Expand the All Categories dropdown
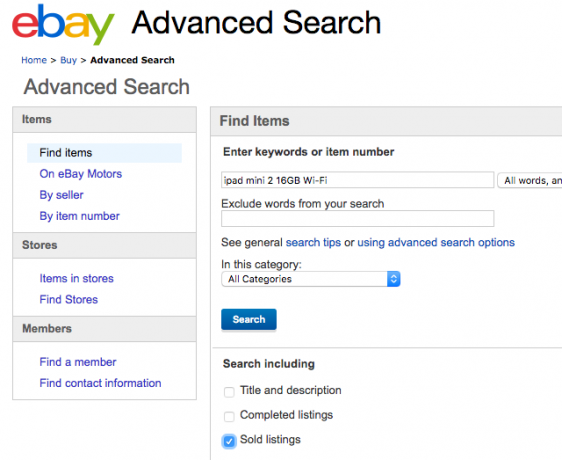Image resolution: width=562 pixels, height=460 pixels. click(x=310, y=279)
